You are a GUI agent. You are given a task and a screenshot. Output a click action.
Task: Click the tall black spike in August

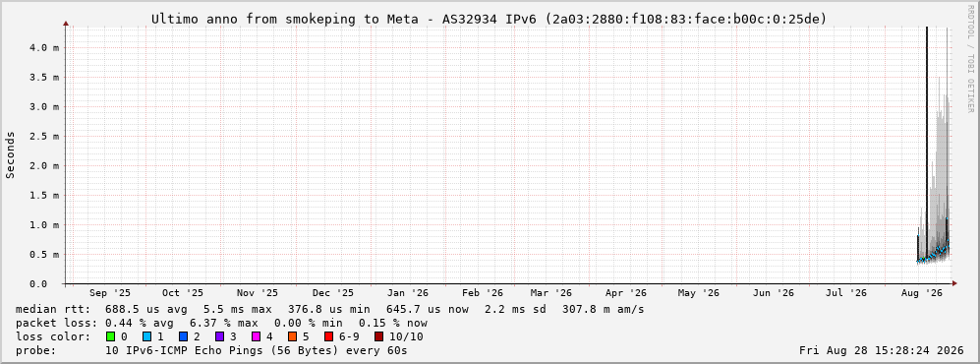[926, 144]
